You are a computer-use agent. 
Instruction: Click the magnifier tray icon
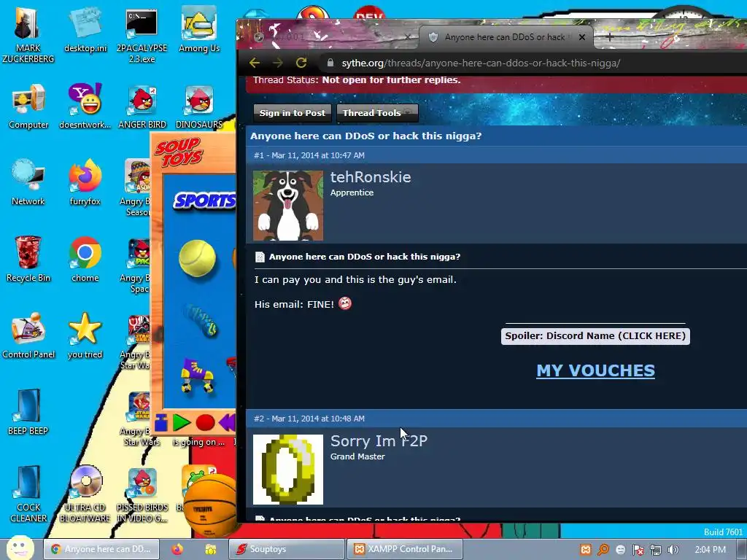603,550
